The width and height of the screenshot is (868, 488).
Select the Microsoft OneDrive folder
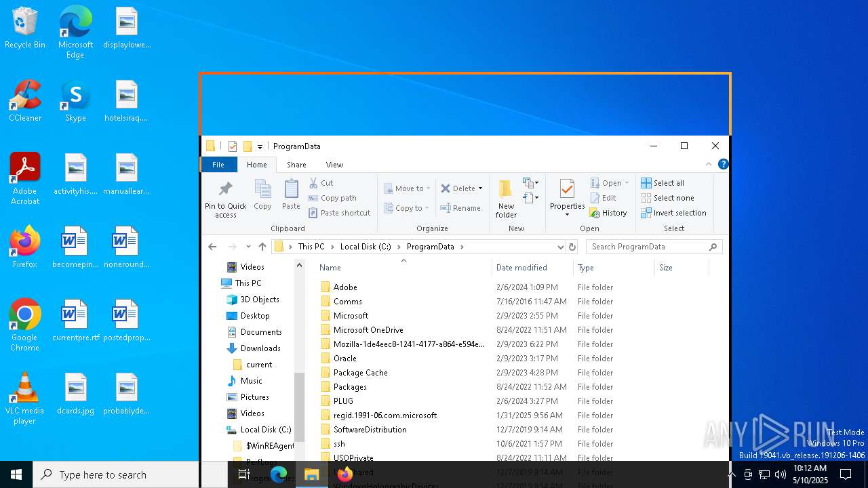(368, 330)
